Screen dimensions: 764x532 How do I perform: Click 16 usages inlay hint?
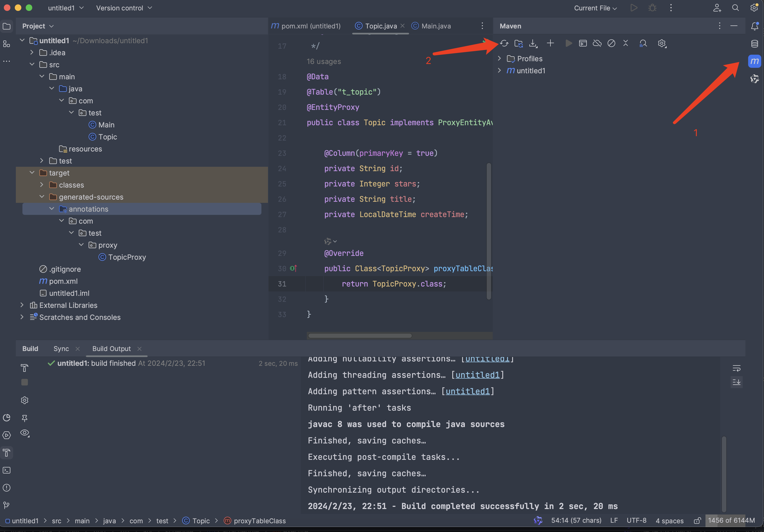pos(324,62)
